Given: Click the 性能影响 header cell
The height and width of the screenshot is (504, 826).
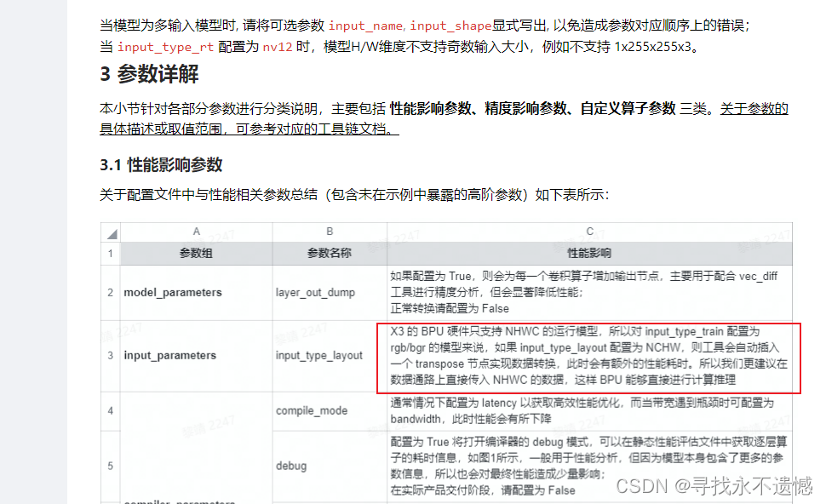Looking at the screenshot, I should [x=589, y=254].
